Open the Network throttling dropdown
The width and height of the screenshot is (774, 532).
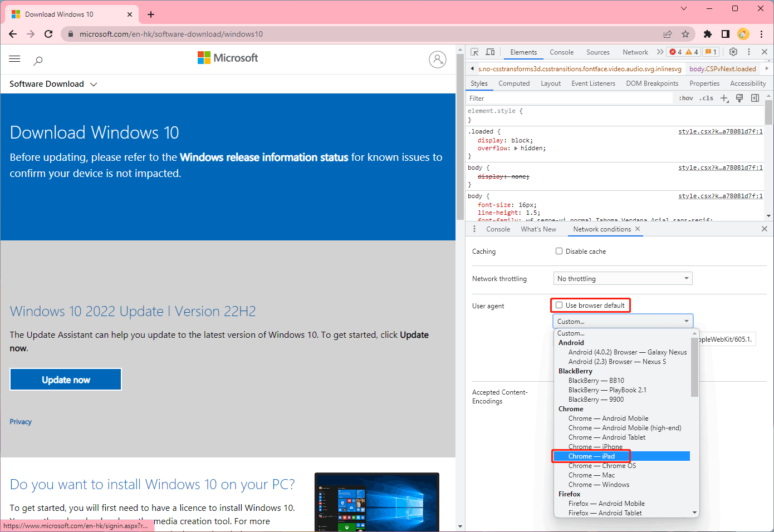[623, 278]
